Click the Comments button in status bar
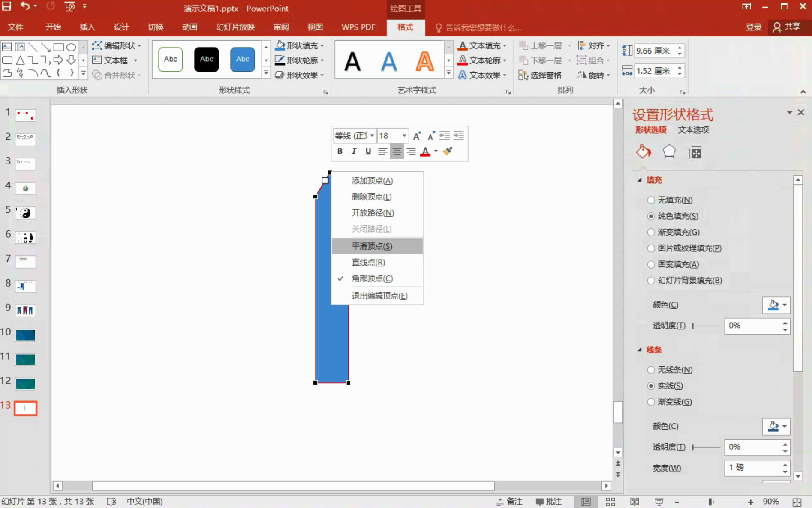Viewport: 812px width, 508px height. coord(549,502)
